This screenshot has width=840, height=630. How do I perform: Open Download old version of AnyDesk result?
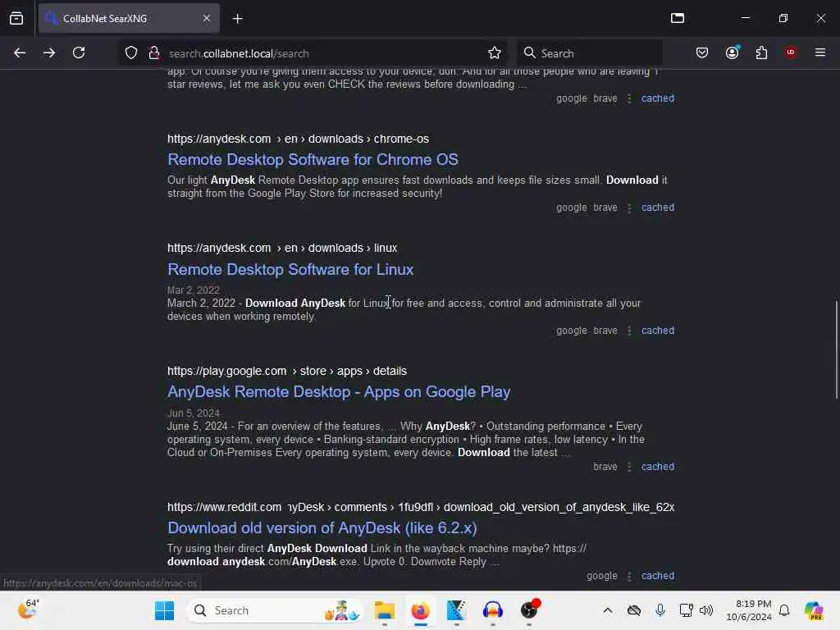(x=322, y=528)
